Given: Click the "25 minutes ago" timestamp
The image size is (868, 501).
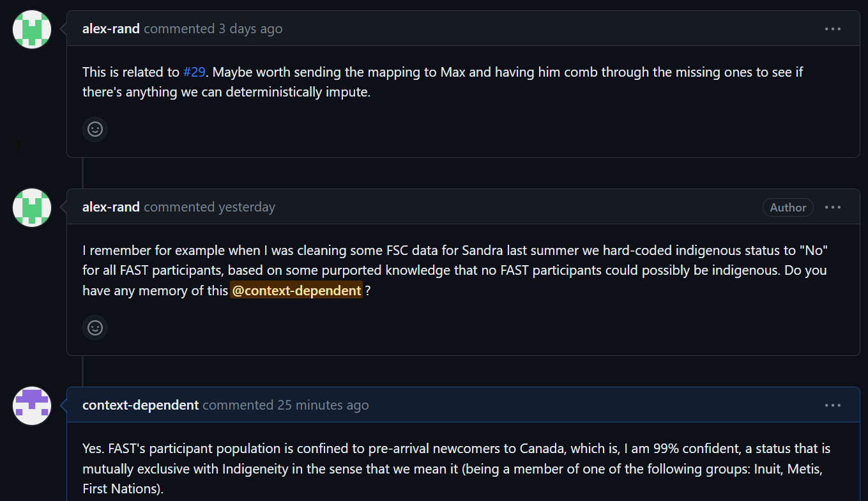Looking at the screenshot, I should 323,405.
